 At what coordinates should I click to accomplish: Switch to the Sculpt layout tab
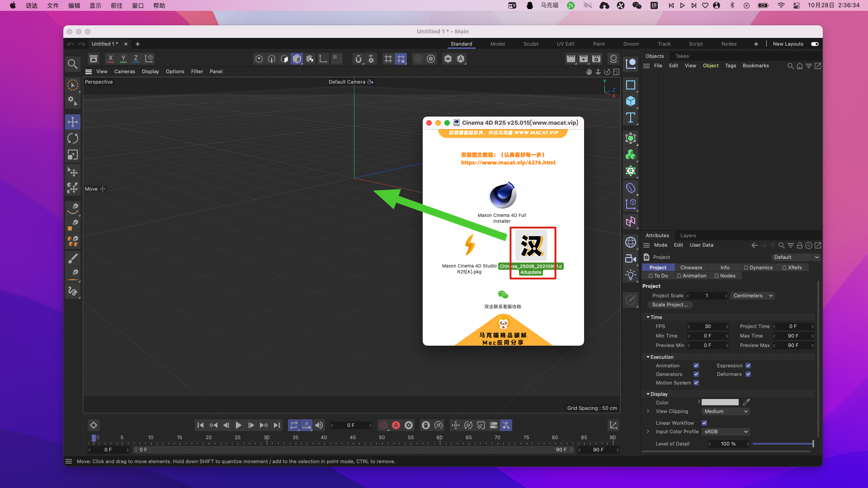point(531,44)
